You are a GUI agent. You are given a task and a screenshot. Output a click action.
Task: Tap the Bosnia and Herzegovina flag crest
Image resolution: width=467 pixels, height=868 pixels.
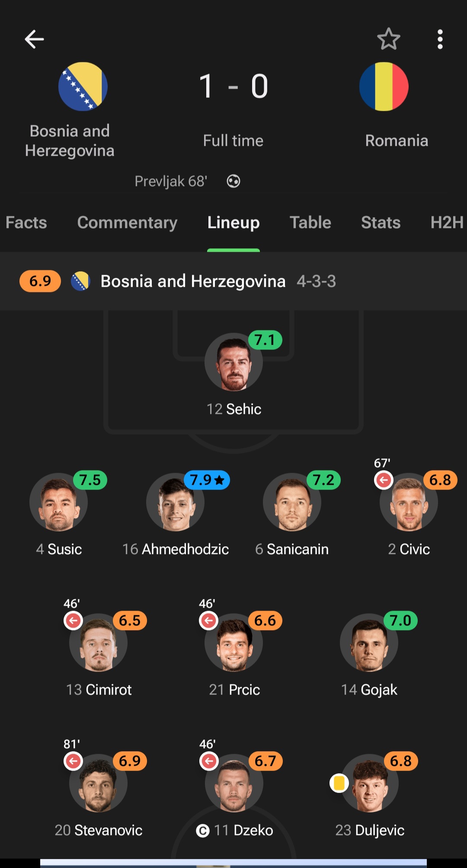tap(83, 86)
